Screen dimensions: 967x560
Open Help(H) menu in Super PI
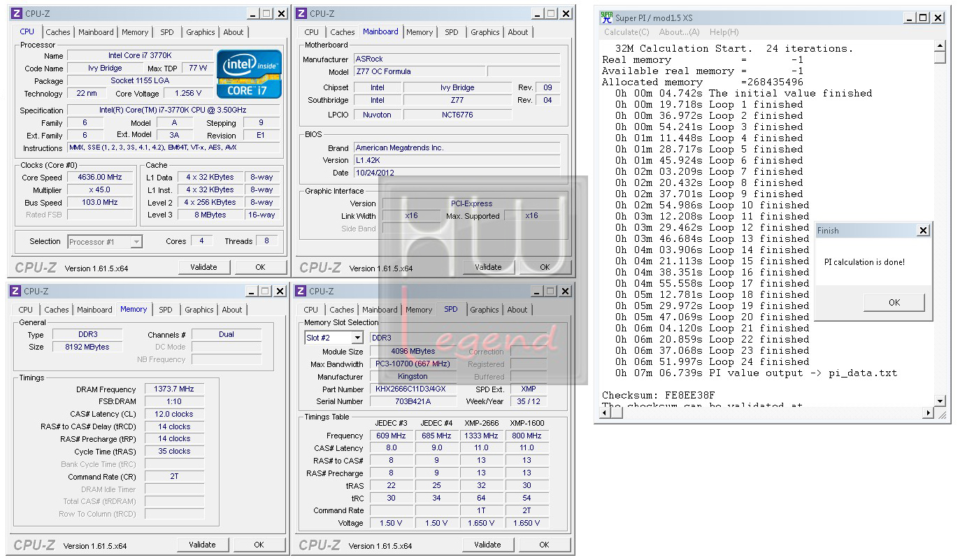724,32
